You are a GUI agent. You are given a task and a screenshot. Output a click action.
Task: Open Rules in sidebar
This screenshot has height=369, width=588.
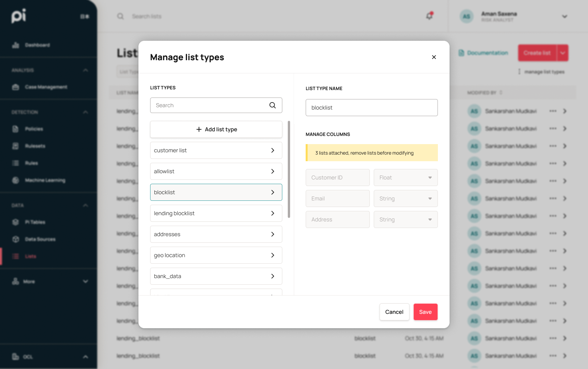[x=31, y=163]
